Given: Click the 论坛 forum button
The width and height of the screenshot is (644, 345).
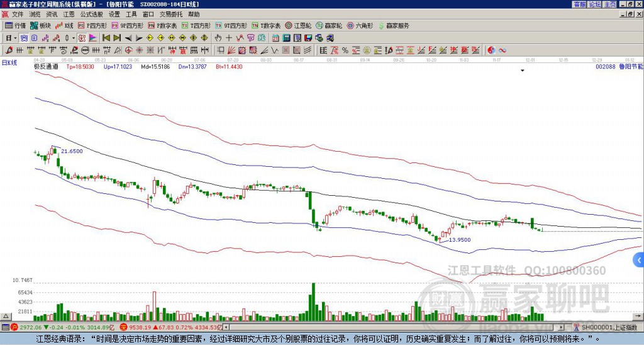Looking at the screenshot, I should (595, 4).
